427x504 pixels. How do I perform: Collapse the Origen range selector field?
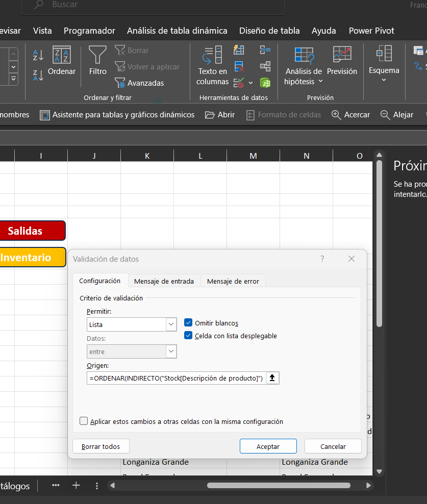click(x=272, y=378)
